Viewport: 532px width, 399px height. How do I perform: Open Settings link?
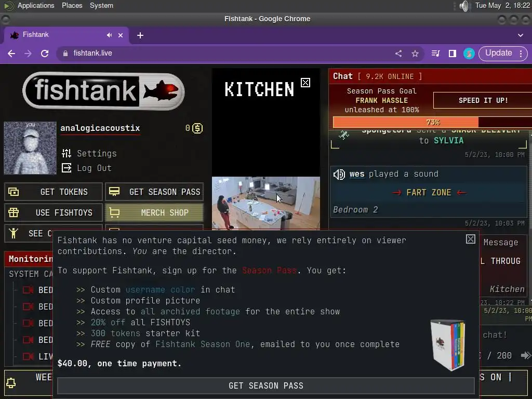pyautogui.click(x=97, y=153)
